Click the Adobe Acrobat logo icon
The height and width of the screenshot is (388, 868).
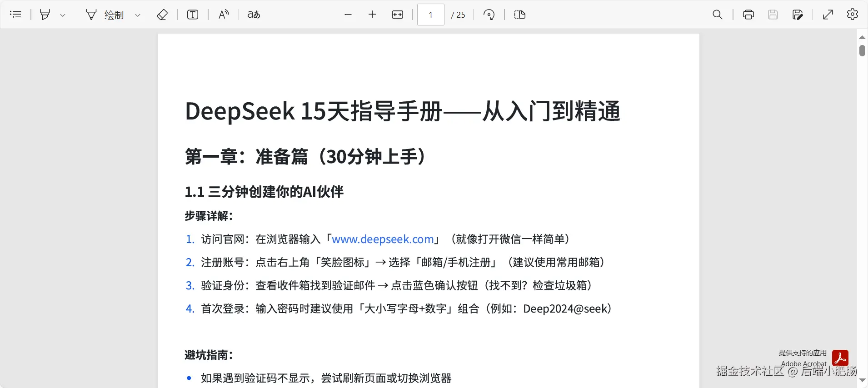tap(840, 358)
